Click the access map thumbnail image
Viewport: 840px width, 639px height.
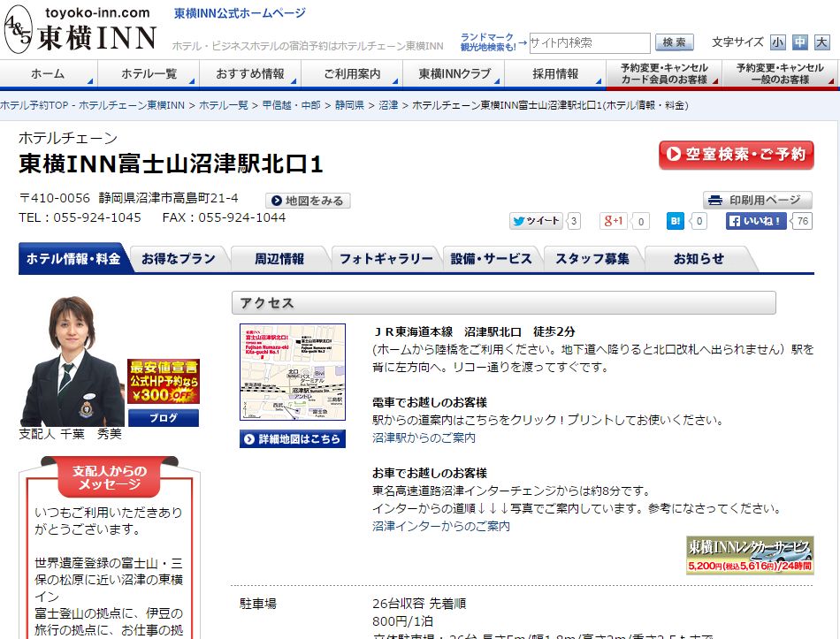coord(293,372)
